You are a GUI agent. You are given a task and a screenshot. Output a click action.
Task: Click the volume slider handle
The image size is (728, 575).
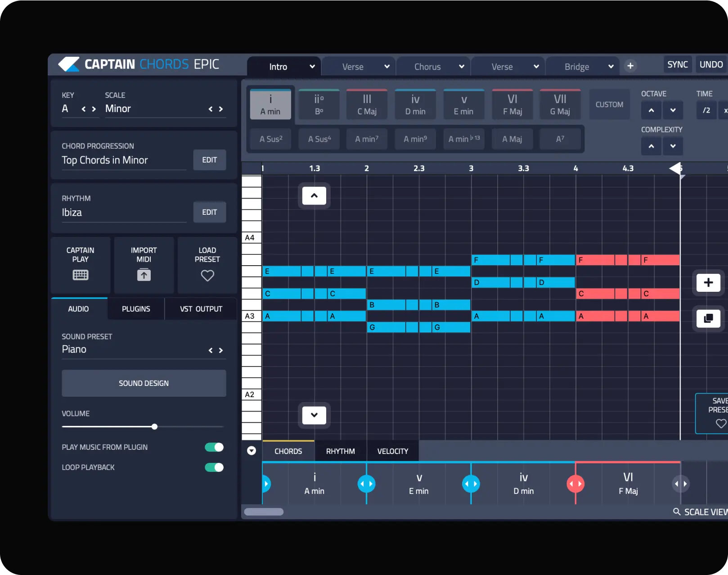154,426
